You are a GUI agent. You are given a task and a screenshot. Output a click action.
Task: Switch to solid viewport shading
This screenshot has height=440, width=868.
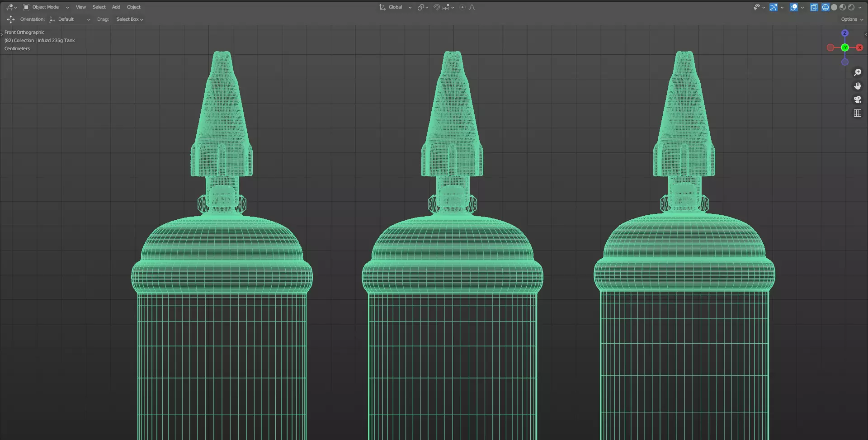pyautogui.click(x=834, y=7)
